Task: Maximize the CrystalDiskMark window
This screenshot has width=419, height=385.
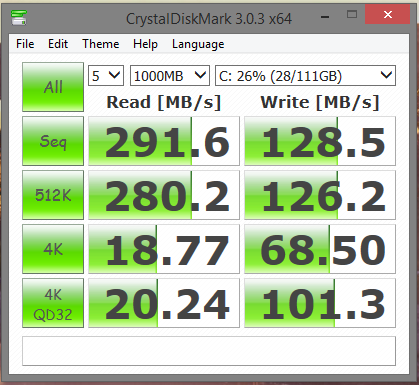Action: pyautogui.click(x=352, y=15)
